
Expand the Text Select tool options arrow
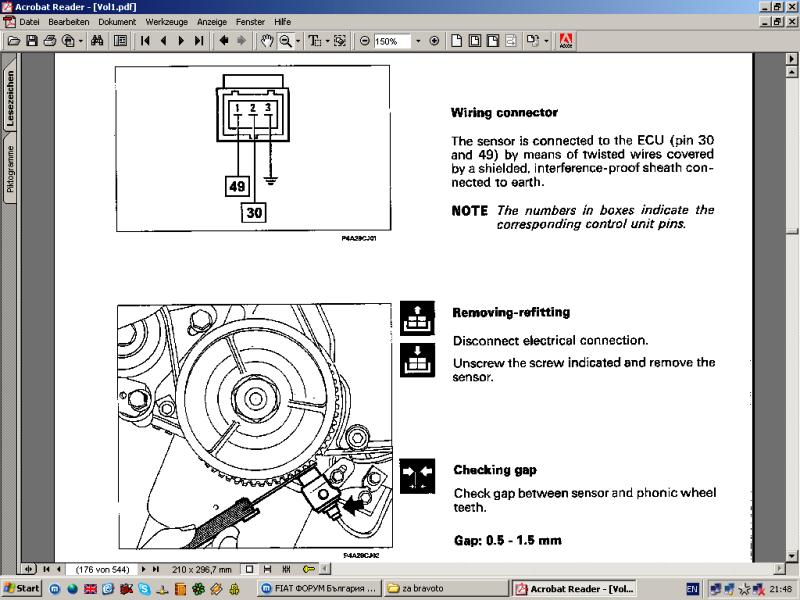327,41
